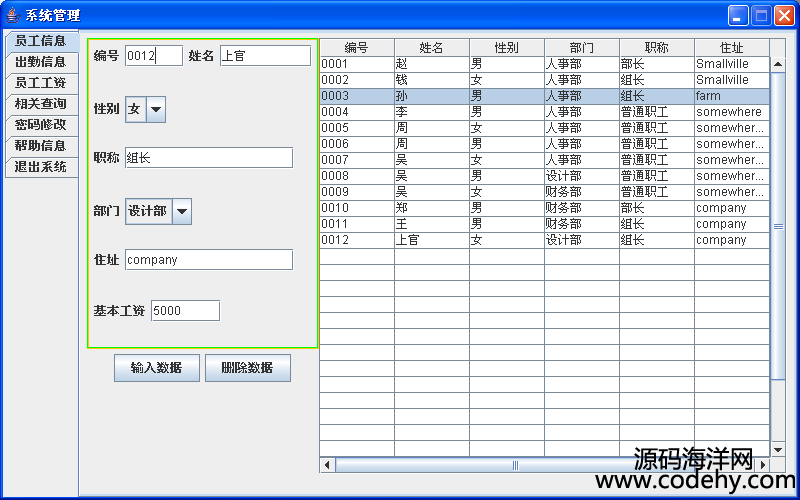The width and height of the screenshot is (800, 500).
Task: Click the 基本工资 salary input field
Action: point(185,311)
